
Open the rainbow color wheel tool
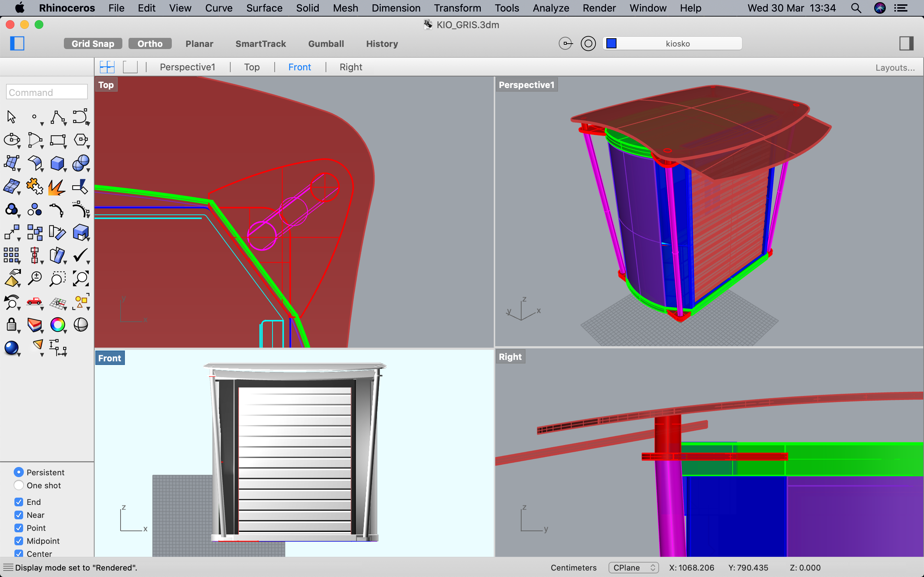[x=57, y=325]
